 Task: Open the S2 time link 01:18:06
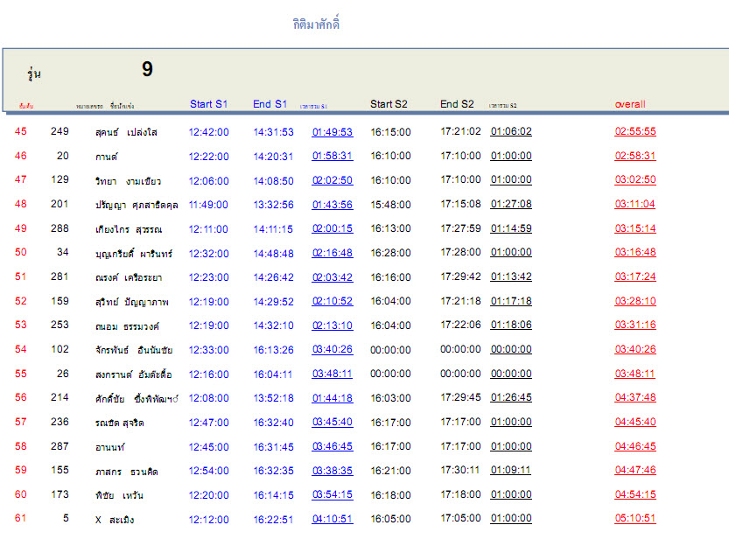click(x=511, y=325)
